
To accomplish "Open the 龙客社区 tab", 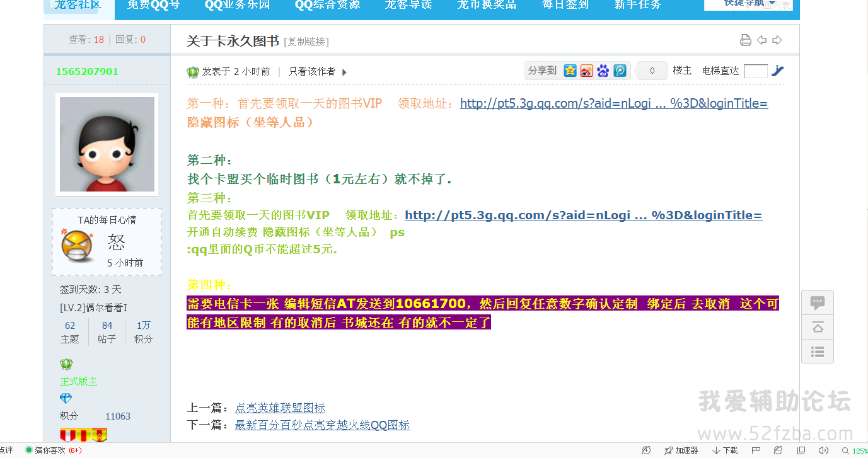I will pyautogui.click(x=78, y=4).
